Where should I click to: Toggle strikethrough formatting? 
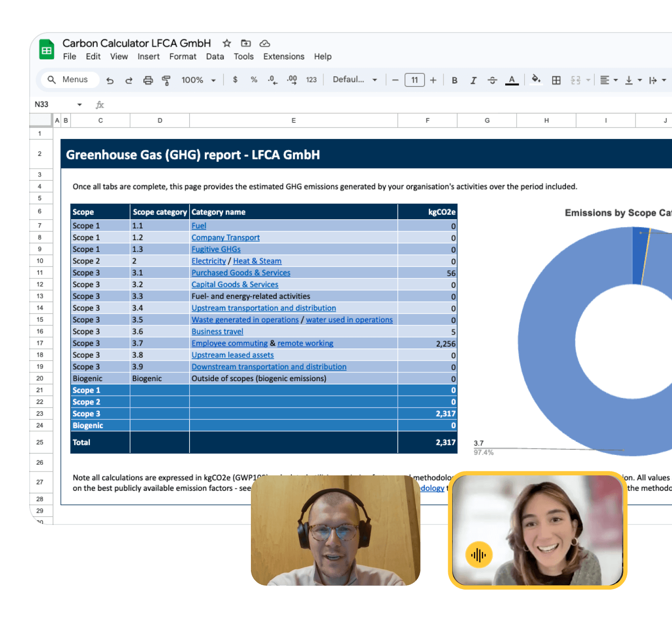[x=492, y=80]
